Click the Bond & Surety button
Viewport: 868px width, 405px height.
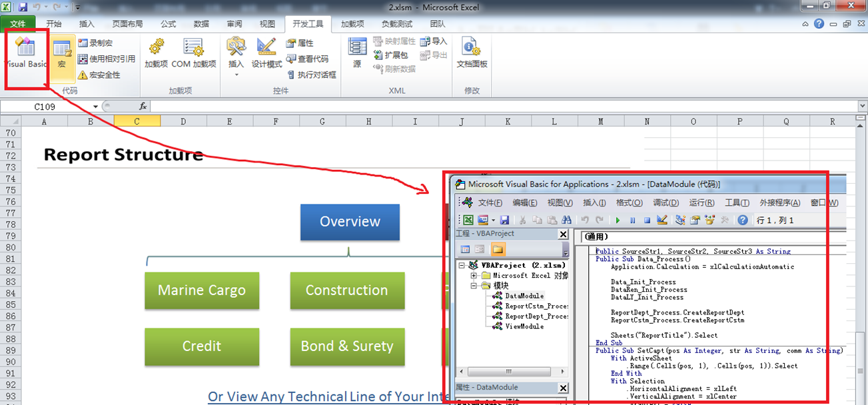347,346
